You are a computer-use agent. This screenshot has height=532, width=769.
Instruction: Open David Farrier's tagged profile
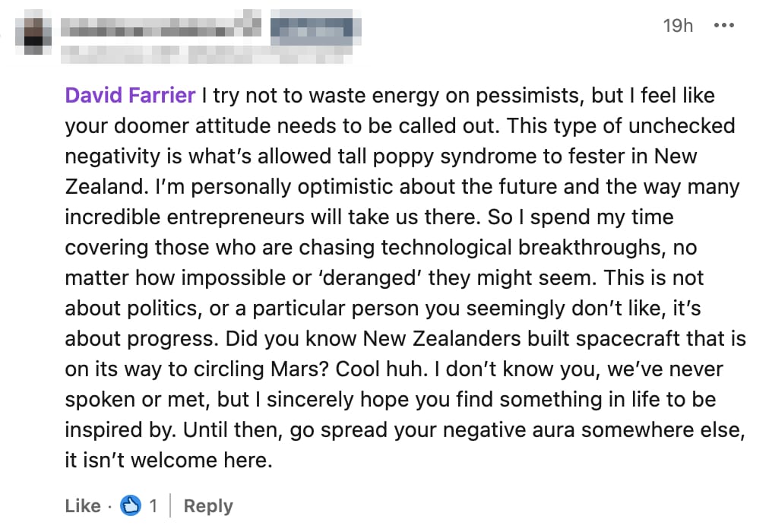130,95
